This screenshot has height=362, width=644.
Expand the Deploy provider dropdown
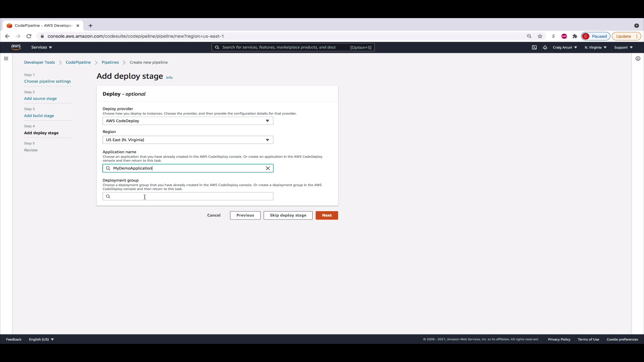pyautogui.click(x=188, y=121)
